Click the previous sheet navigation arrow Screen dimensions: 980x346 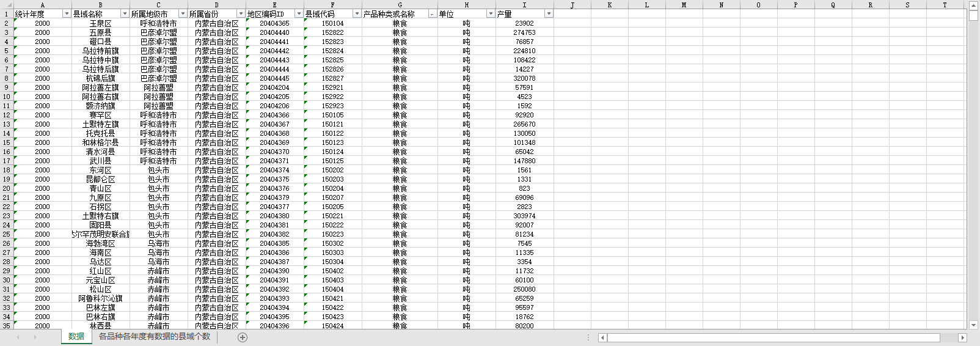tap(18, 337)
